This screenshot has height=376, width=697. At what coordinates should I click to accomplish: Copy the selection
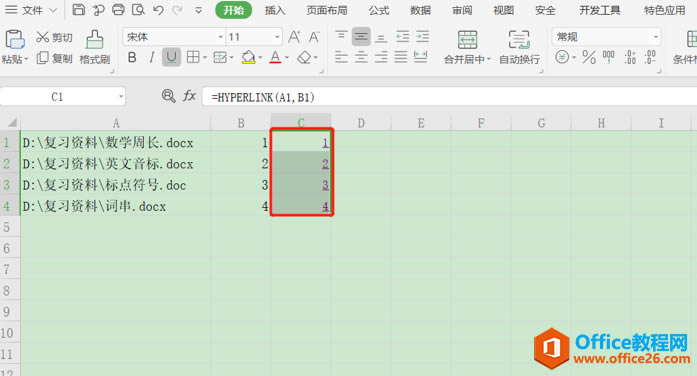click(54, 58)
